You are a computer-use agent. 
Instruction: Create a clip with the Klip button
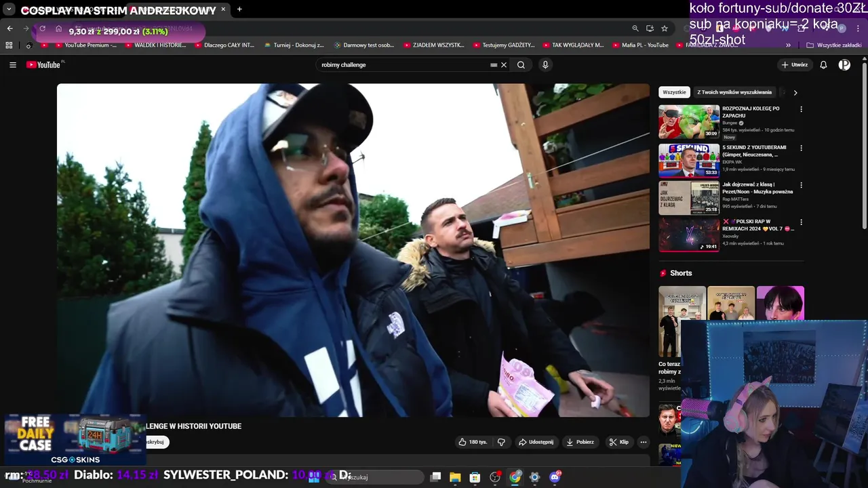pos(619,442)
